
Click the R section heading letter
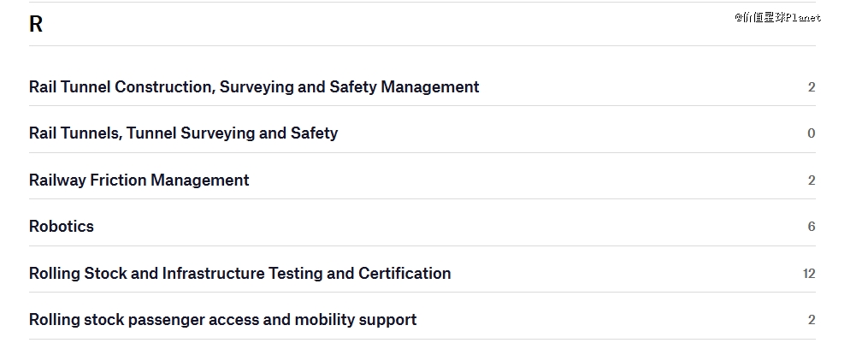[x=35, y=25]
